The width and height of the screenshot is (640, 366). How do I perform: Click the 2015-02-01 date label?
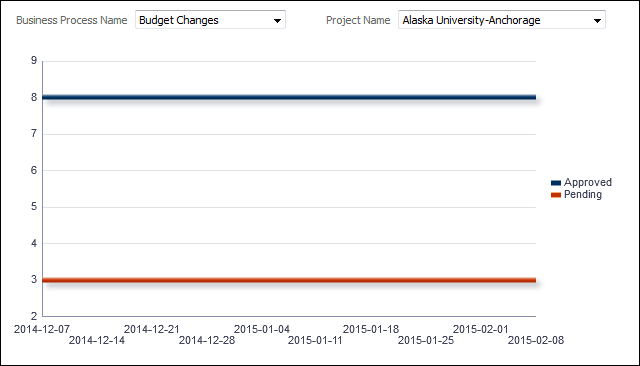(480, 329)
